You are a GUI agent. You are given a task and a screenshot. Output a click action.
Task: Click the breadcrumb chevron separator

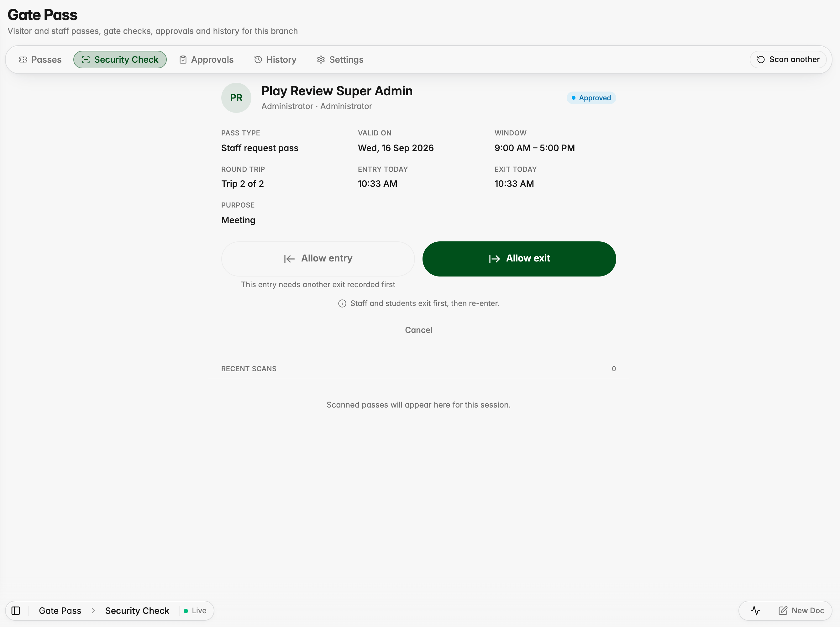pos(93,611)
